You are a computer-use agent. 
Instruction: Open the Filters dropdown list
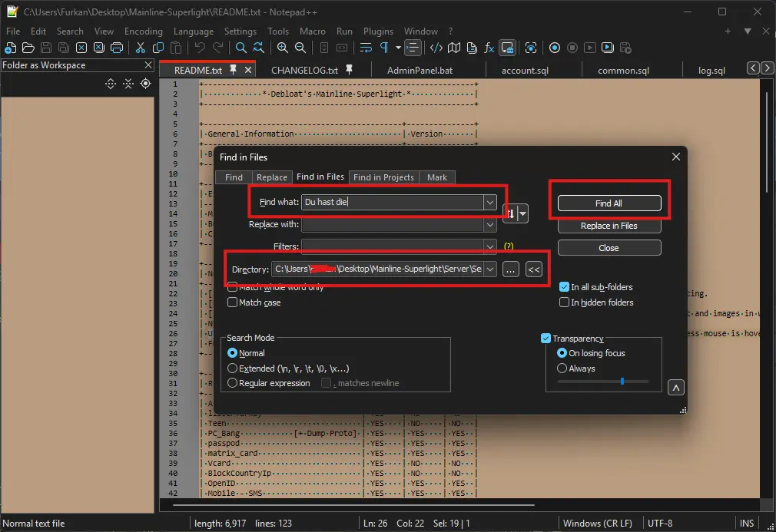click(489, 247)
